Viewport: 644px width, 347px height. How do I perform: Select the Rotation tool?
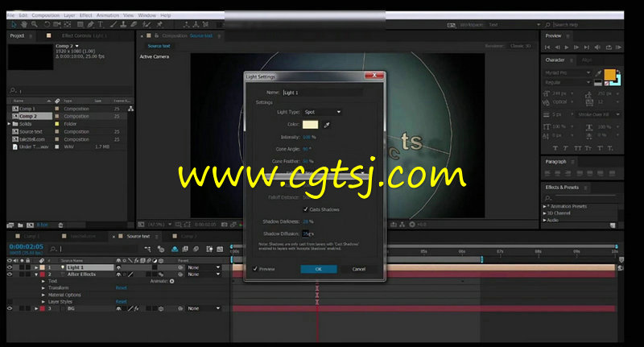click(47, 25)
